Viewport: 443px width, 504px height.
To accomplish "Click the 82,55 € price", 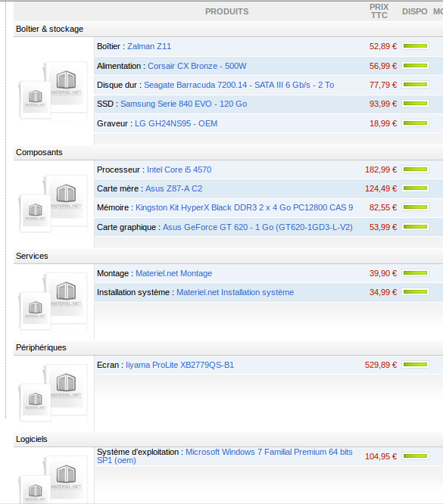I will click(383, 207).
